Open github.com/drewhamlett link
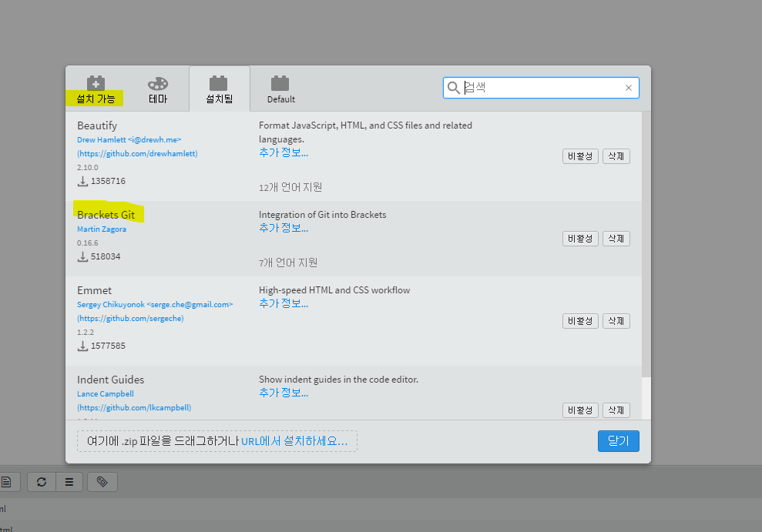 coord(137,153)
